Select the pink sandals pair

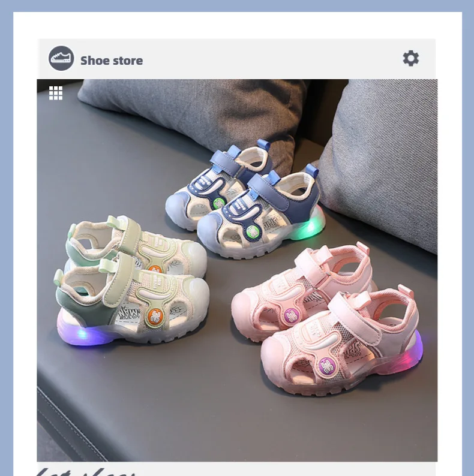326,319
